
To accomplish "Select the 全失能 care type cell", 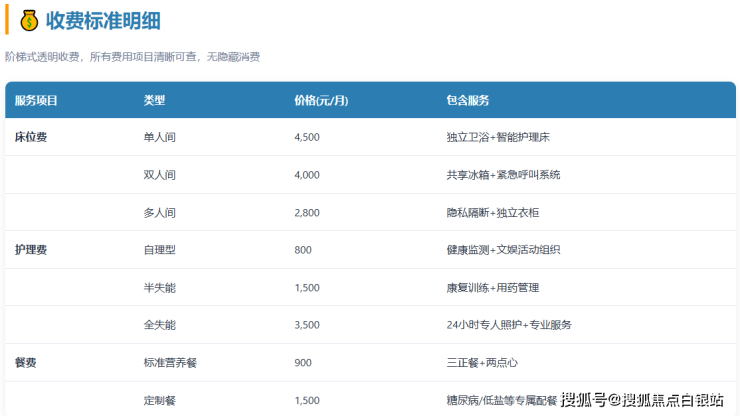I will click(x=160, y=325).
